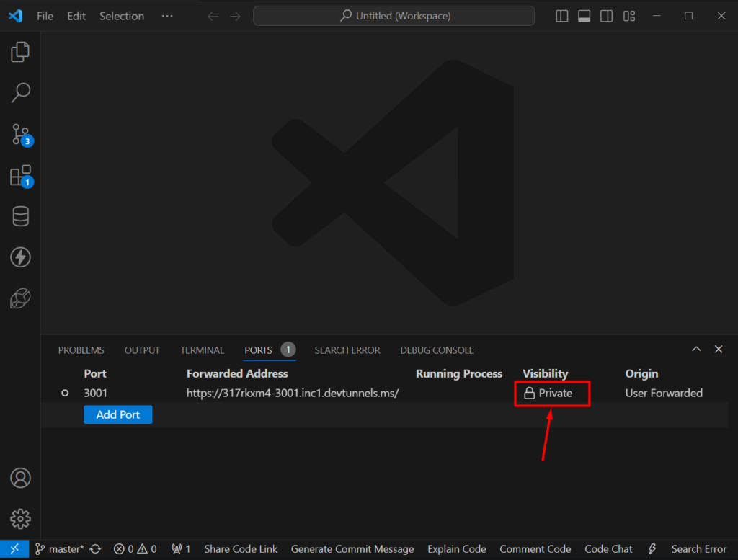The width and height of the screenshot is (738, 560).
Task: Open the Database view icon in activity bar
Action: [20, 216]
